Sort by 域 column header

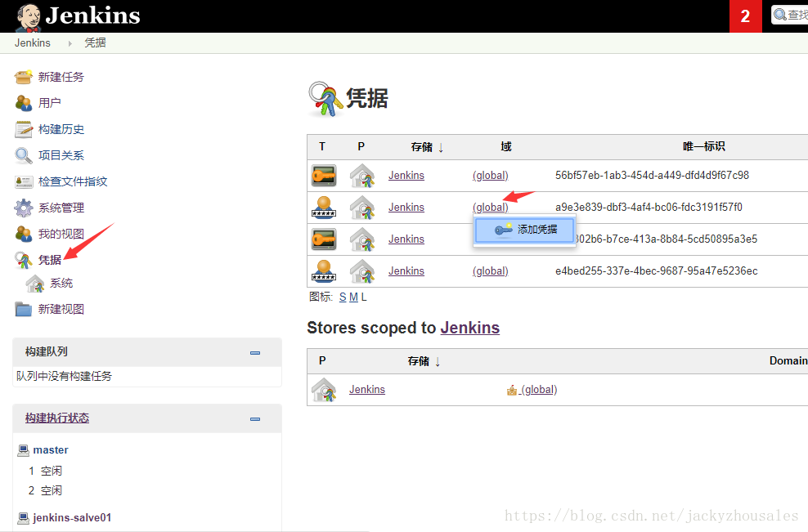pyautogui.click(x=506, y=147)
